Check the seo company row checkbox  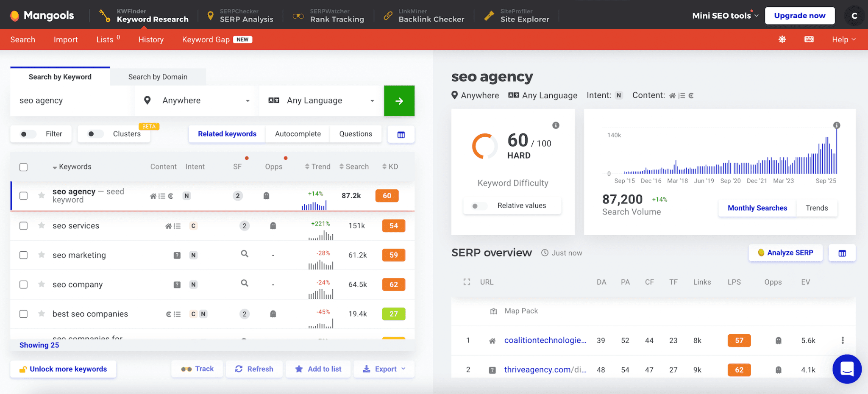pyautogui.click(x=24, y=285)
